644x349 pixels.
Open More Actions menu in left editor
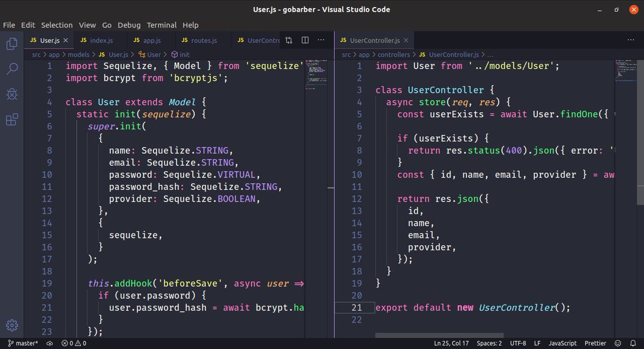click(x=321, y=40)
